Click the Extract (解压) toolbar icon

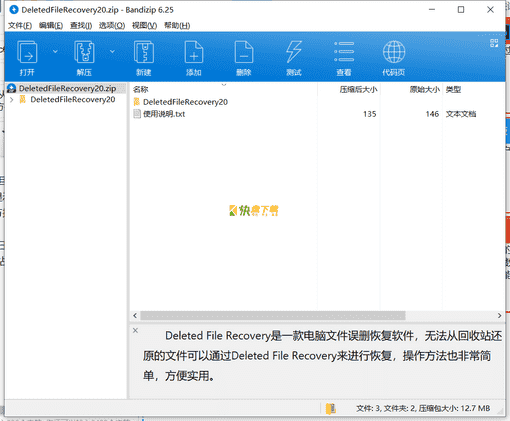84,52
